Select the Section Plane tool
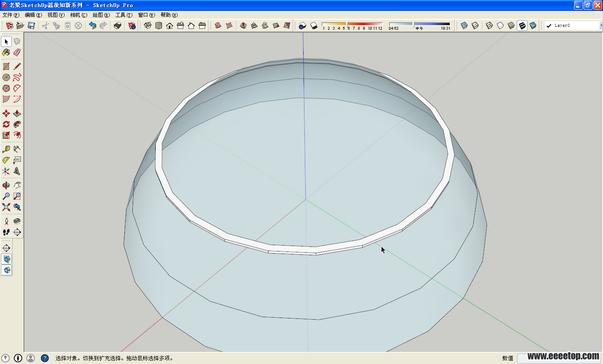 (x=17, y=232)
